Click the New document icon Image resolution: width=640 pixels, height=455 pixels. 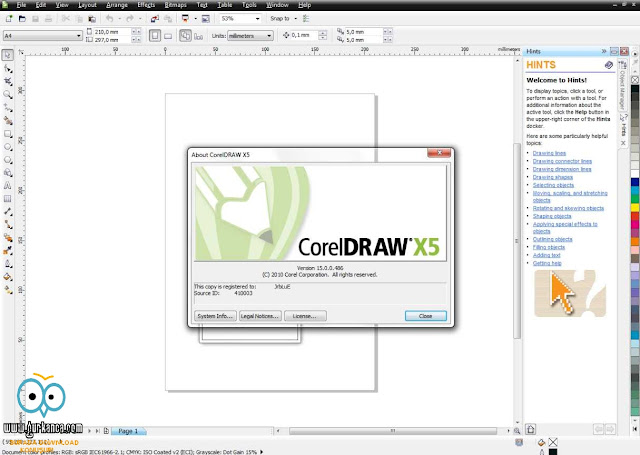coord(9,18)
